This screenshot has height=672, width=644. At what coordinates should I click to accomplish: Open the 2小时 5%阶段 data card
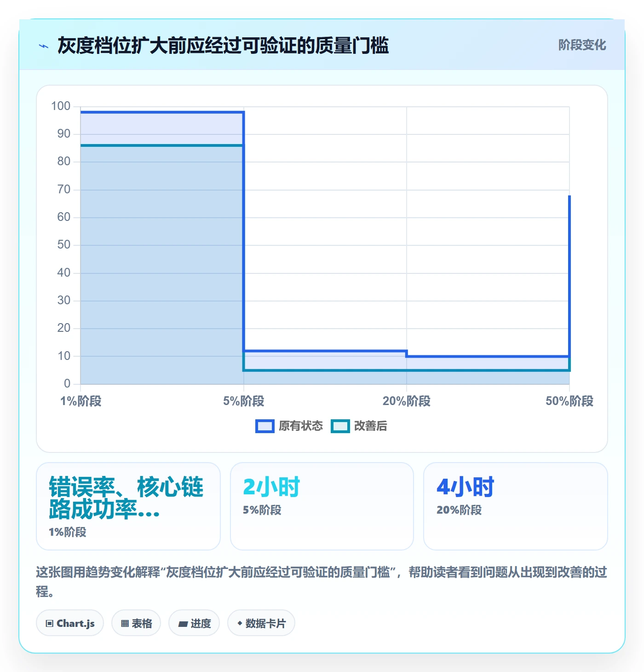322,506
